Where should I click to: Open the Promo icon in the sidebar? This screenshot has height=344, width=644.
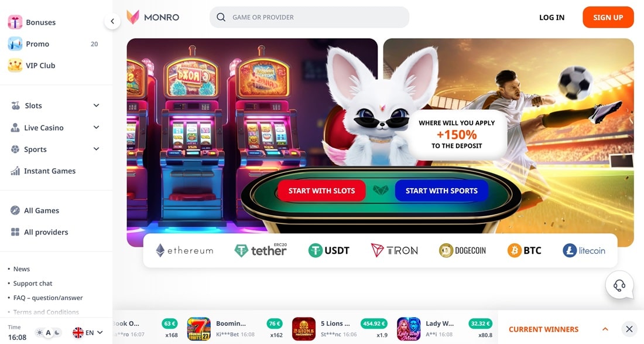pos(15,44)
